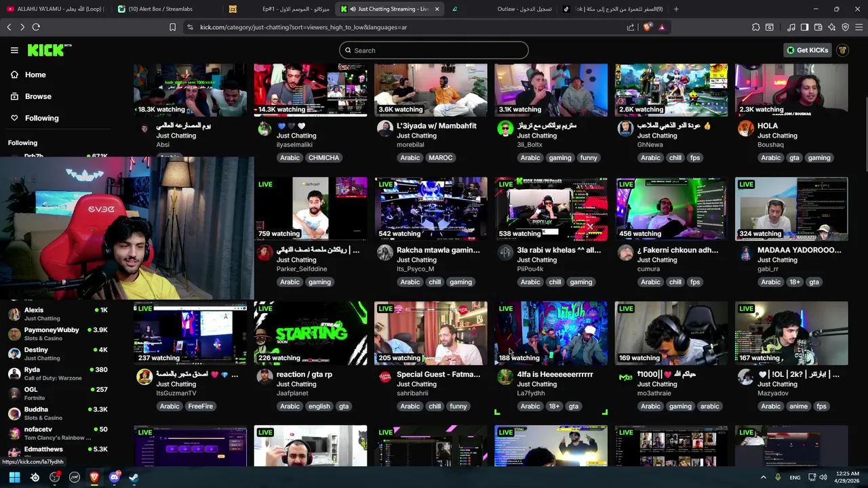The image size is (868, 488).
Task: Switch to the TikTok browser tab
Action: pyautogui.click(x=614, y=9)
